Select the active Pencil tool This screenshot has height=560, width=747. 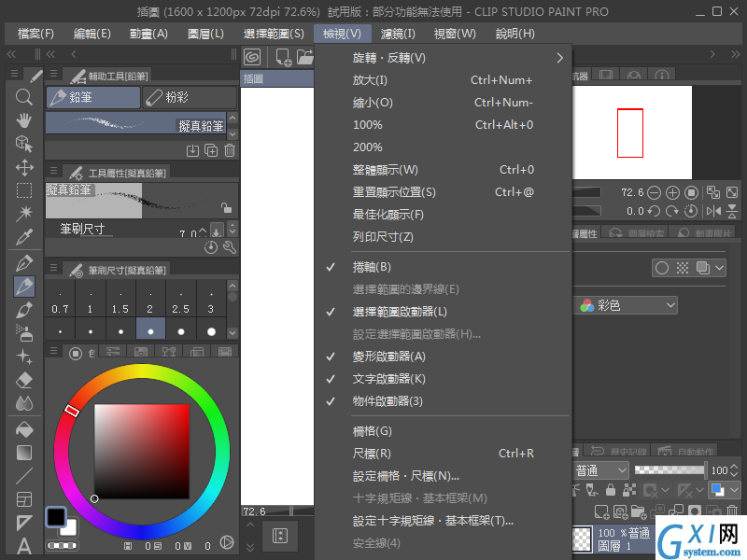click(x=24, y=287)
